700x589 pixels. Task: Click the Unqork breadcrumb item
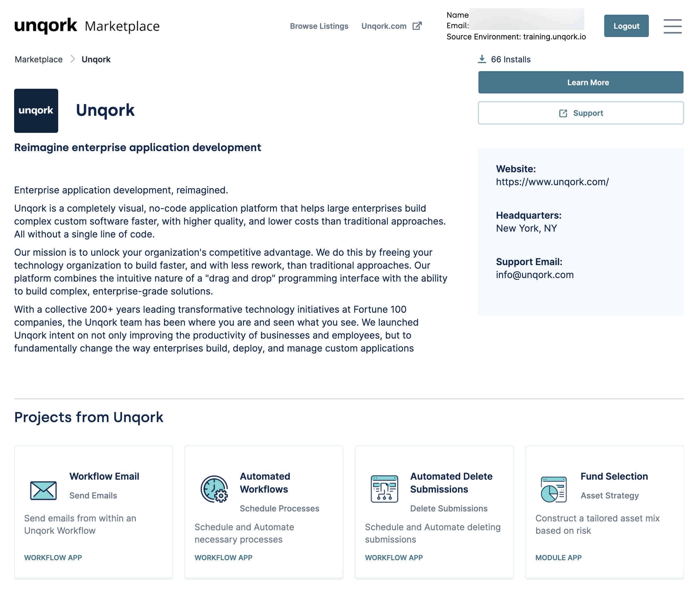96,59
